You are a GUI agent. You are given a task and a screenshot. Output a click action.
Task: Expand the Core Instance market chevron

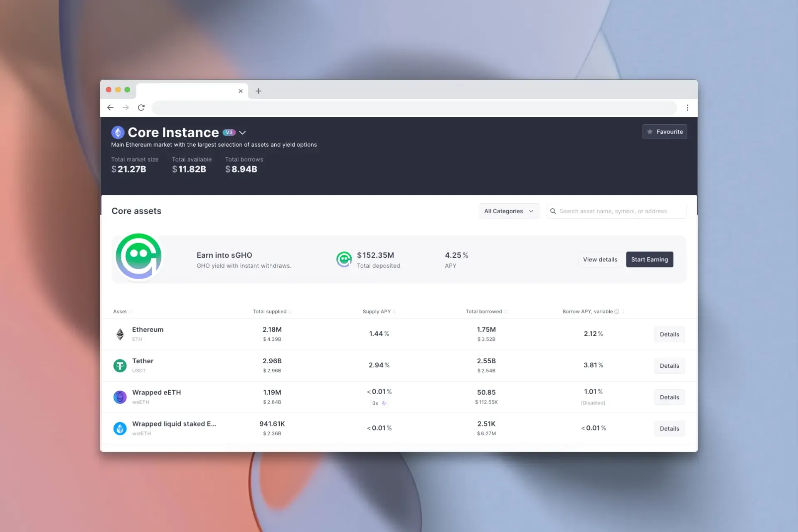coord(243,133)
